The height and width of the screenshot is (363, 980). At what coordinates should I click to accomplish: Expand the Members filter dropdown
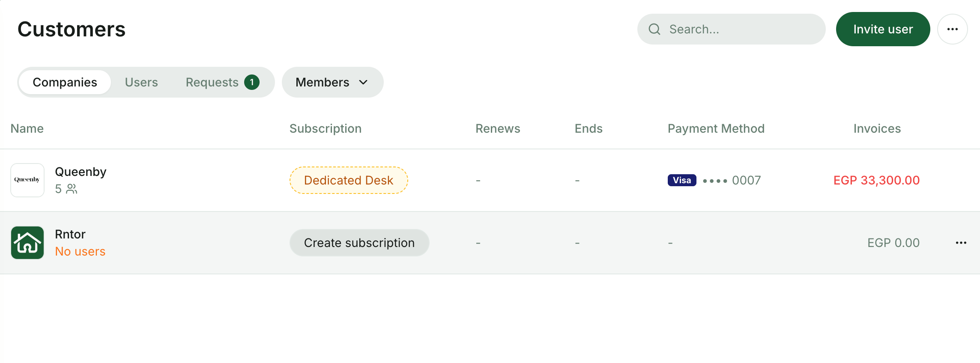coord(332,82)
